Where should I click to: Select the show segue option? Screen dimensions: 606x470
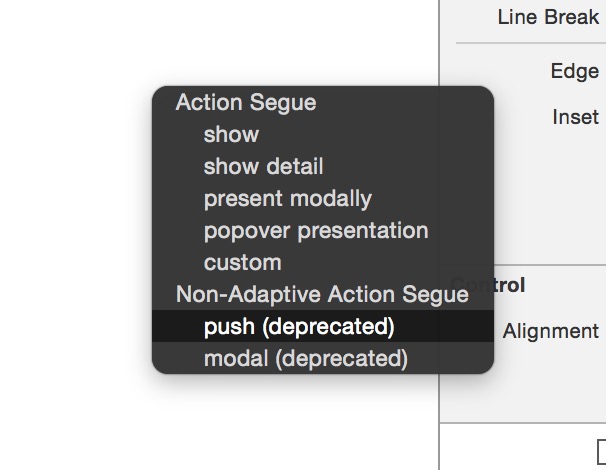coord(231,134)
